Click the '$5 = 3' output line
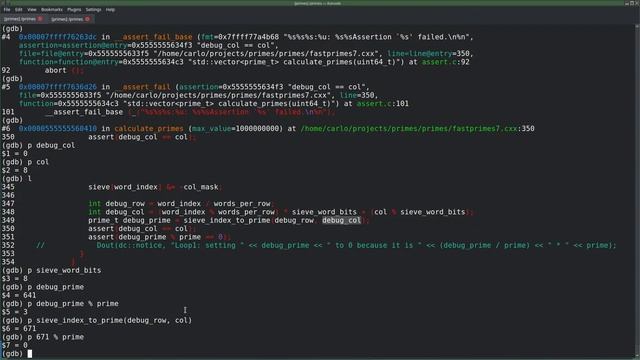640x360 pixels. coord(15,312)
